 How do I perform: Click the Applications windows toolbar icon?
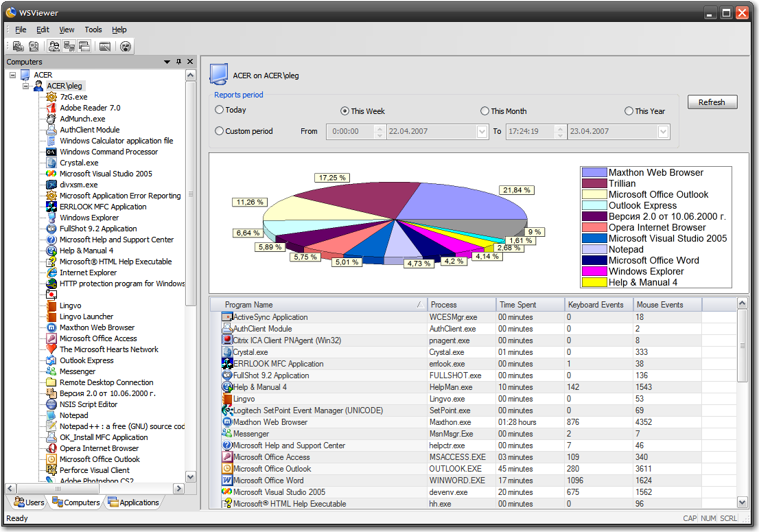tap(84, 47)
